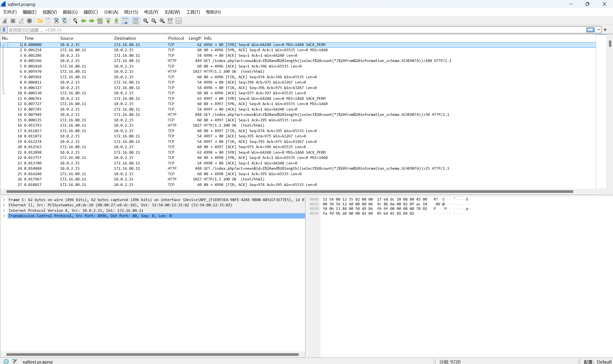Go to a specified packet
The height and width of the screenshot is (364, 613).
(x=100, y=21)
